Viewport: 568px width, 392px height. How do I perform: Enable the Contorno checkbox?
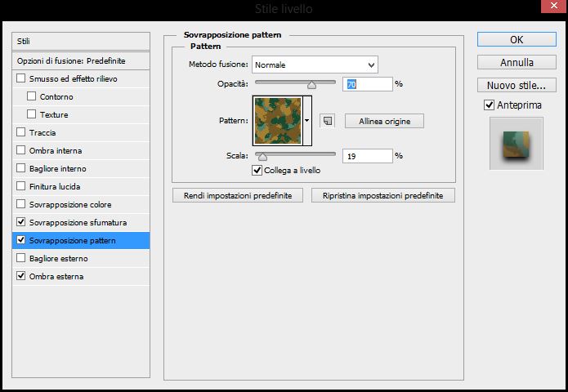click(x=32, y=96)
